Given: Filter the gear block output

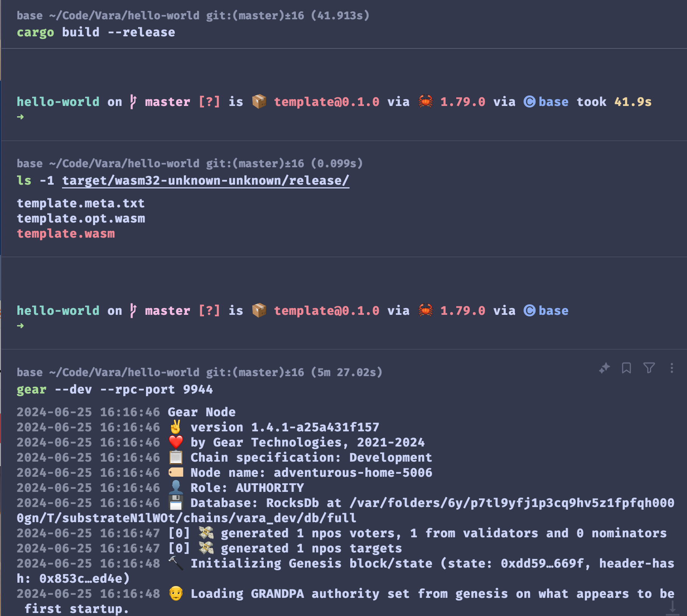Looking at the screenshot, I should 649,368.
